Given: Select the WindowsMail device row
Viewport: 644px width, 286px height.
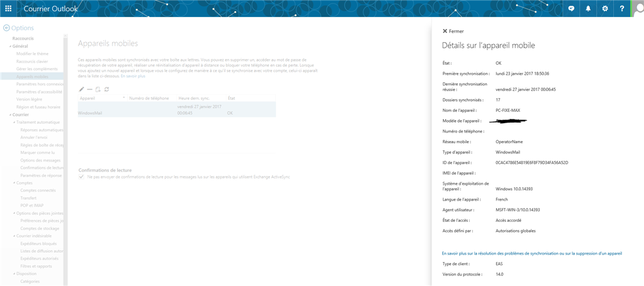Looking at the screenshot, I should pos(177,110).
